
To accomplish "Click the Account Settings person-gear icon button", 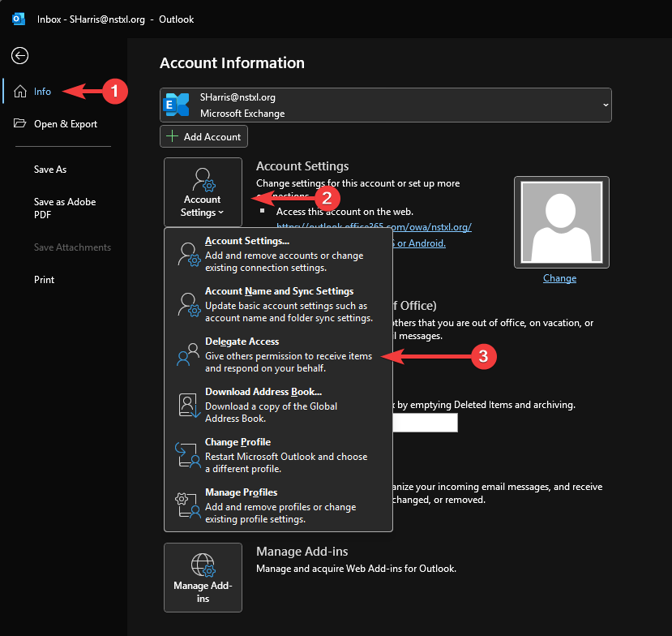I will pos(203,192).
